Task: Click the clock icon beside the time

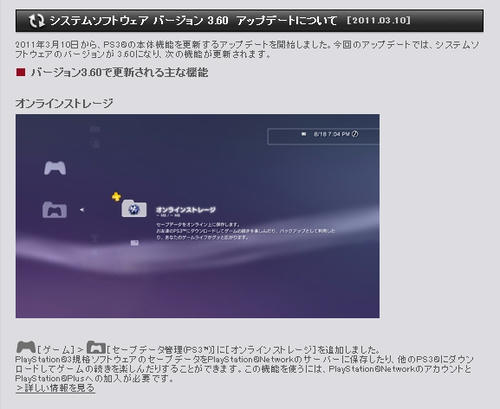Action: tap(355, 134)
